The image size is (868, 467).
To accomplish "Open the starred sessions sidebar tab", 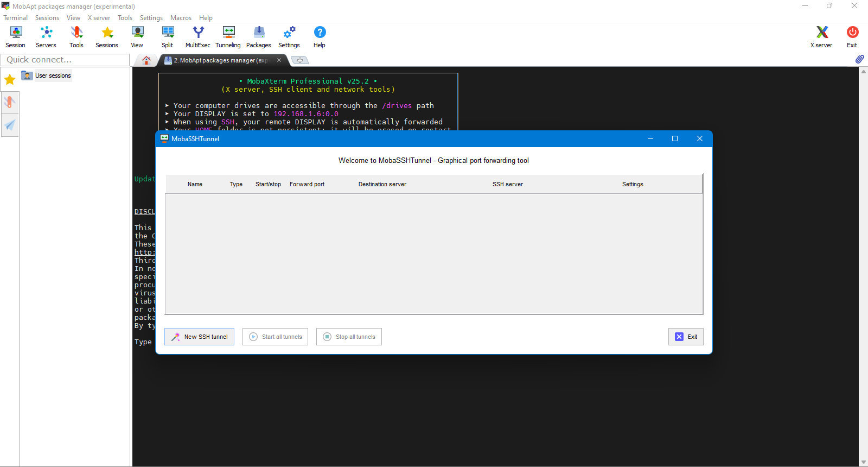I will 10,80.
